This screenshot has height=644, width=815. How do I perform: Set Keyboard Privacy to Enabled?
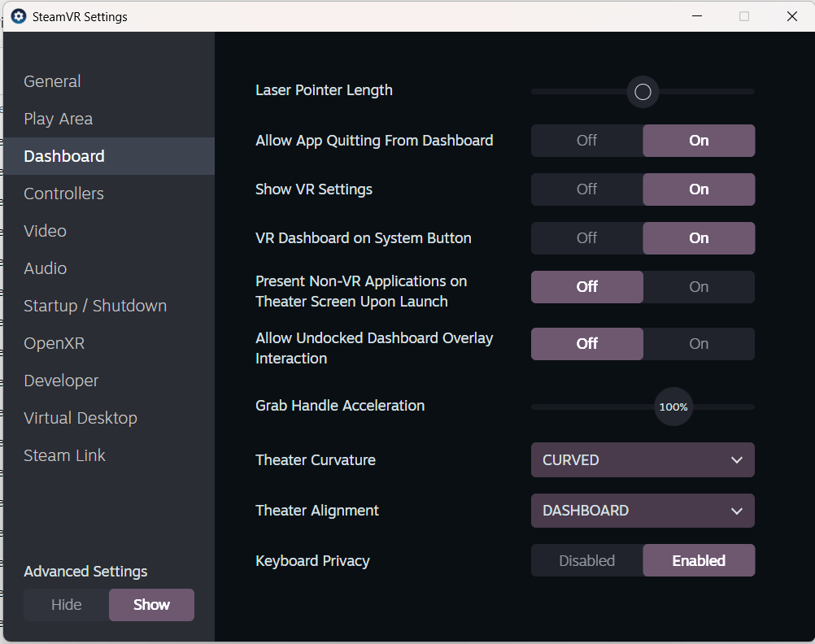699,560
